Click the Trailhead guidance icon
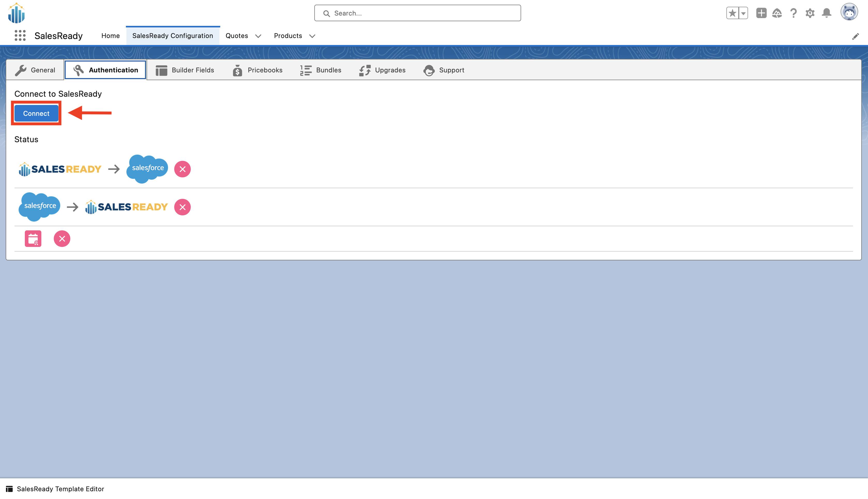868x499 pixels. 777,13
